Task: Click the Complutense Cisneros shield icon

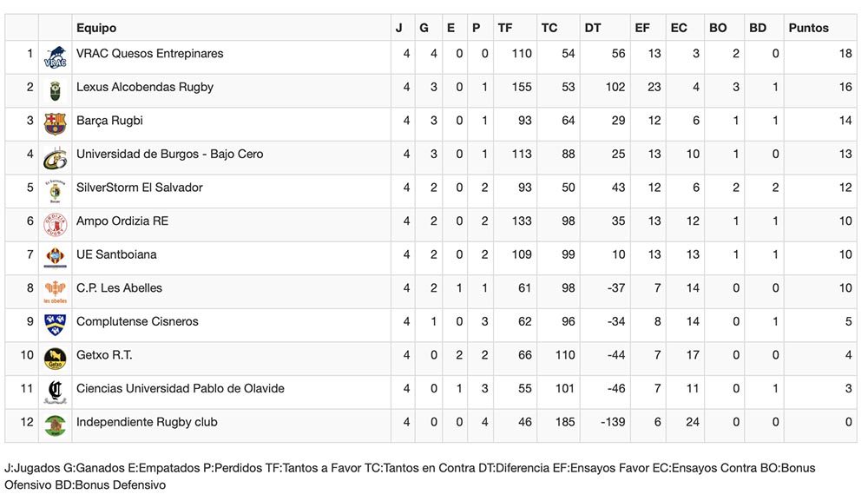Action: [x=55, y=325]
